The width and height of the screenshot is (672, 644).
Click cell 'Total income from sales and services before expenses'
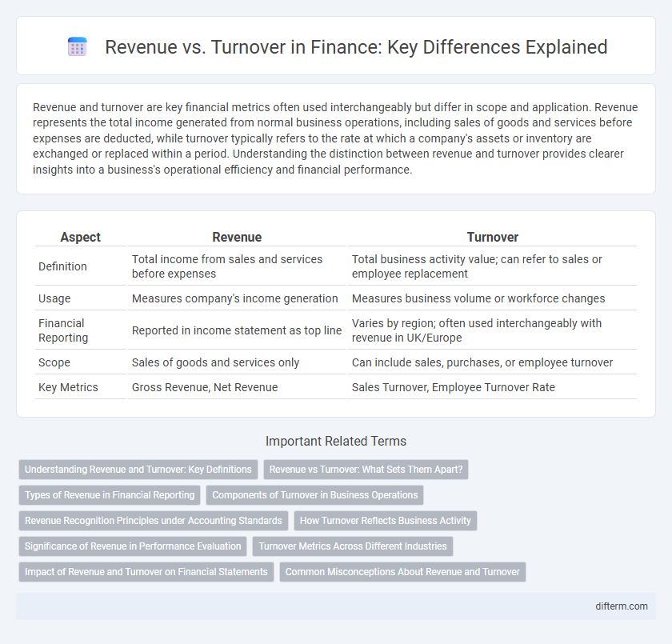tap(237, 266)
